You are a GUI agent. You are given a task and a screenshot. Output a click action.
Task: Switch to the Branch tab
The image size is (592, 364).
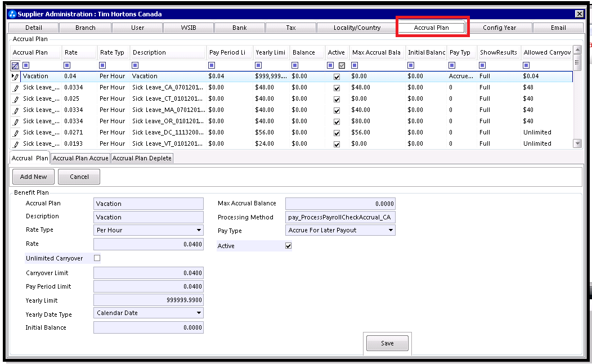(86, 28)
